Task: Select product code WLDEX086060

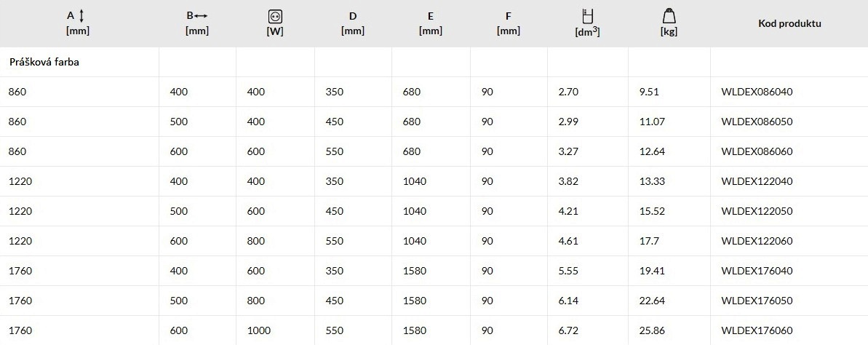Action: [757, 151]
